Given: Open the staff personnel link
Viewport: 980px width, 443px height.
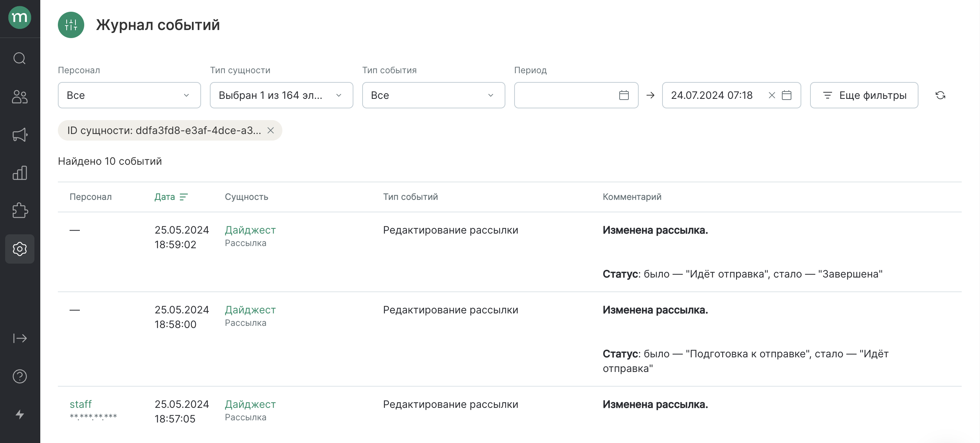Looking at the screenshot, I should coord(80,404).
